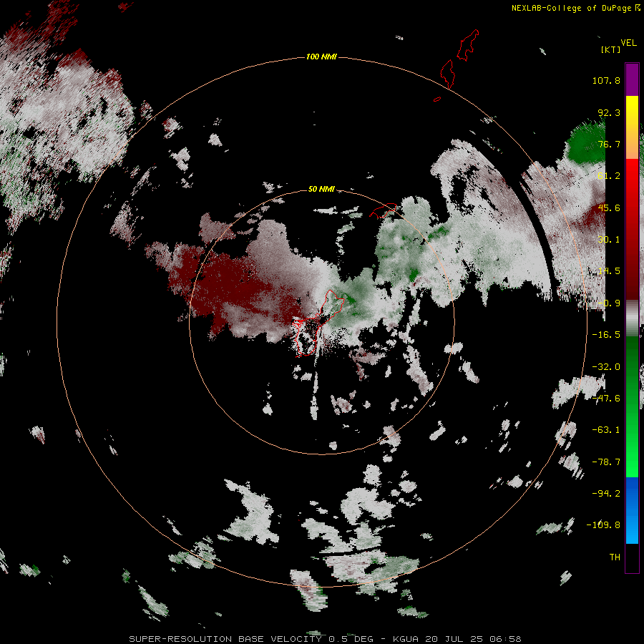The width and height of the screenshot is (644, 644).
Task: Pick the dark maroon segment of the color bar
Action: click(x=632, y=277)
